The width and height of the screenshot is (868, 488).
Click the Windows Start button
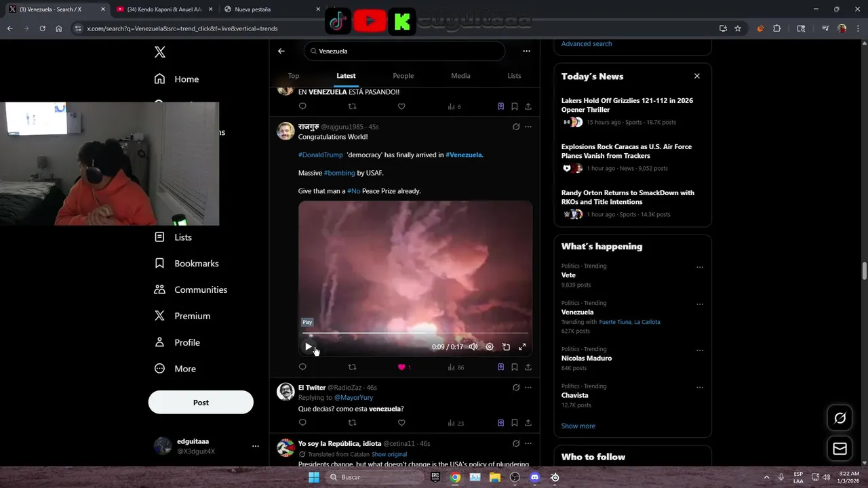point(314,477)
